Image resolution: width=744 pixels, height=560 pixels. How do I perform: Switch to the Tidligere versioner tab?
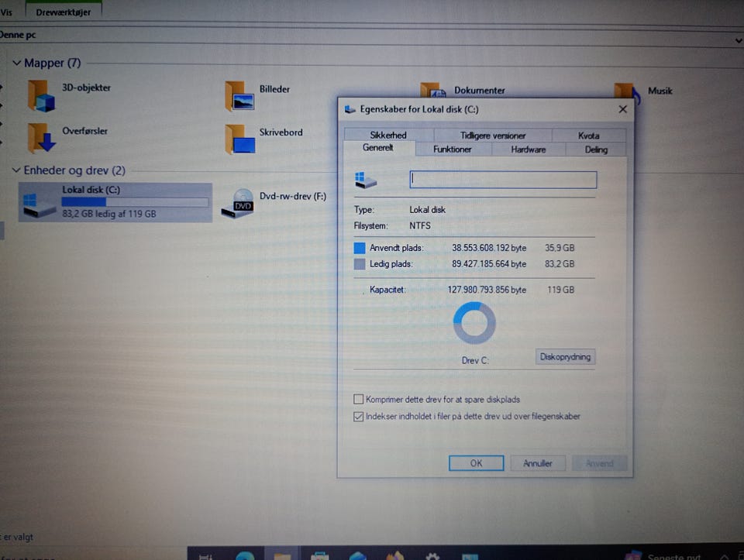[x=493, y=136]
